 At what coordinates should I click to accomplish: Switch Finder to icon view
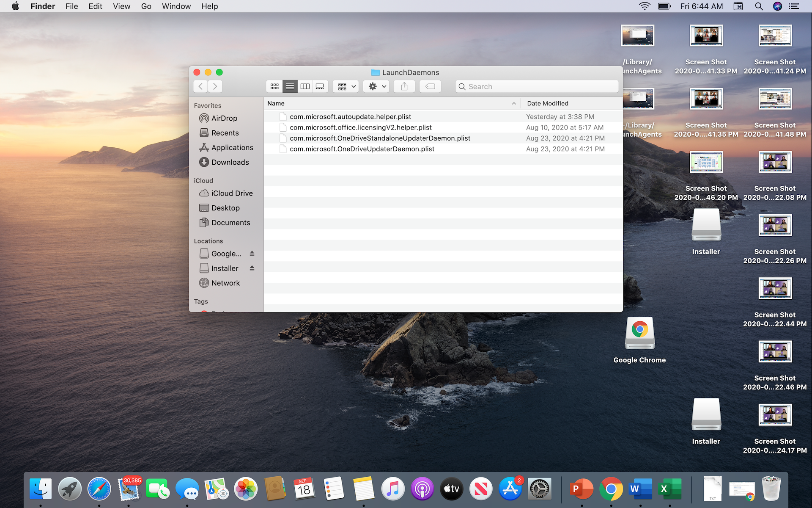click(274, 86)
